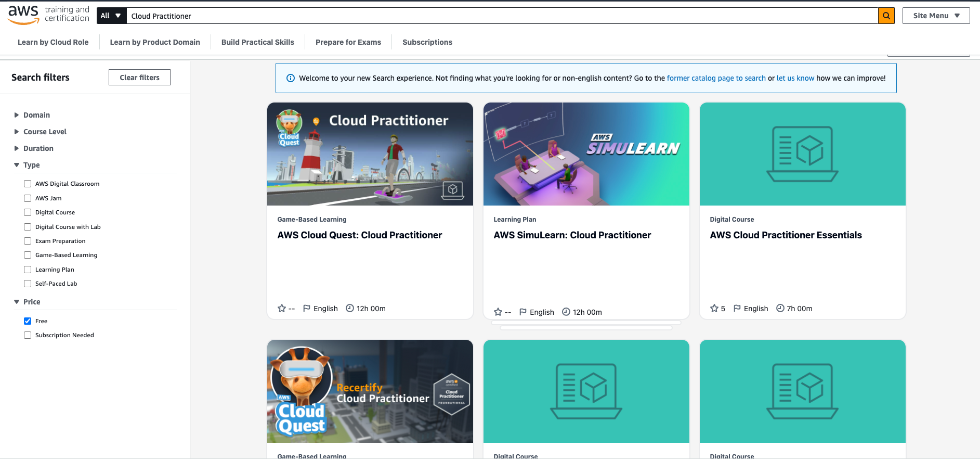980x460 pixels.
Task: Open the Prepare for Exams menu
Action: pyautogui.click(x=348, y=42)
